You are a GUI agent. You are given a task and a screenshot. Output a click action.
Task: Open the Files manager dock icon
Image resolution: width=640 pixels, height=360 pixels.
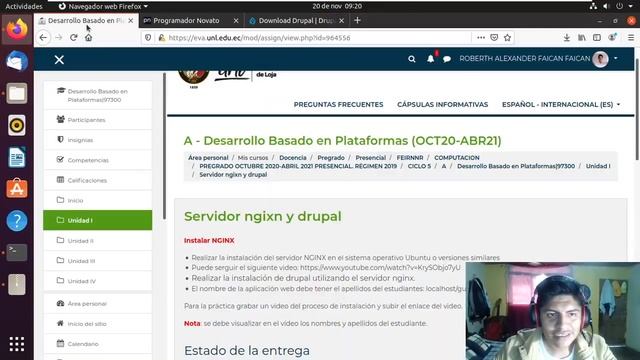tap(17, 93)
